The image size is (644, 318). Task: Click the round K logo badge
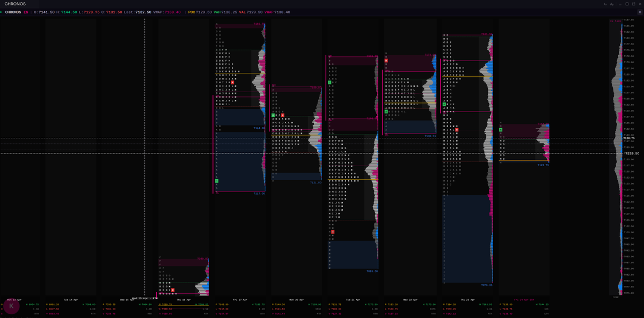click(11, 306)
